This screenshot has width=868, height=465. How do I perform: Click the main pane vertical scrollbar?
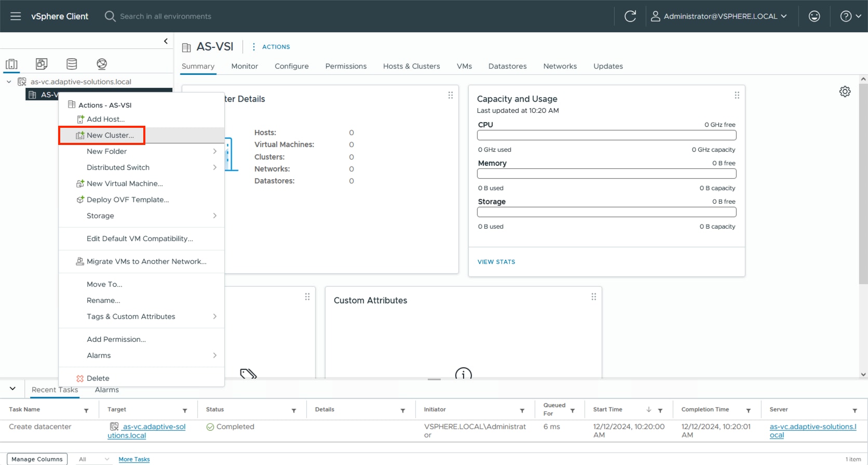[x=863, y=183]
